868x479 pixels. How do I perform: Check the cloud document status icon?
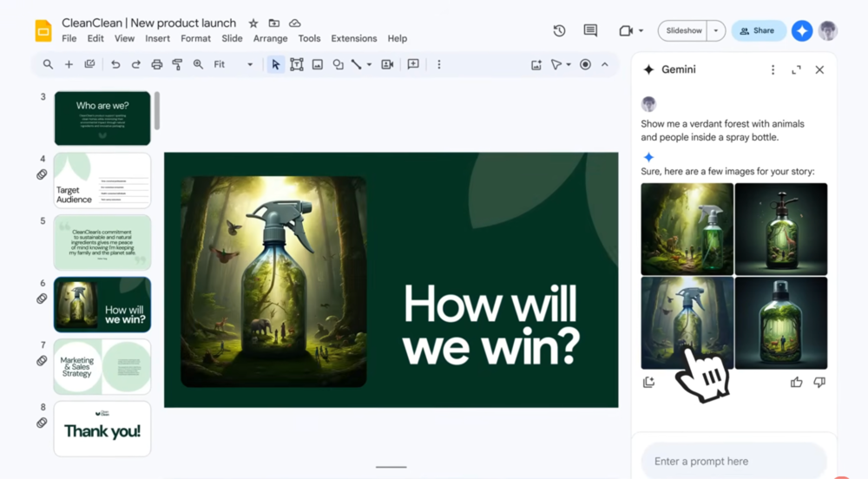[295, 23]
